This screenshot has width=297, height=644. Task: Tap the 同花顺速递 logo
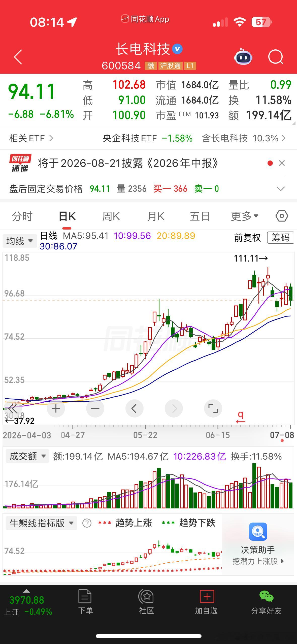point(20,163)
